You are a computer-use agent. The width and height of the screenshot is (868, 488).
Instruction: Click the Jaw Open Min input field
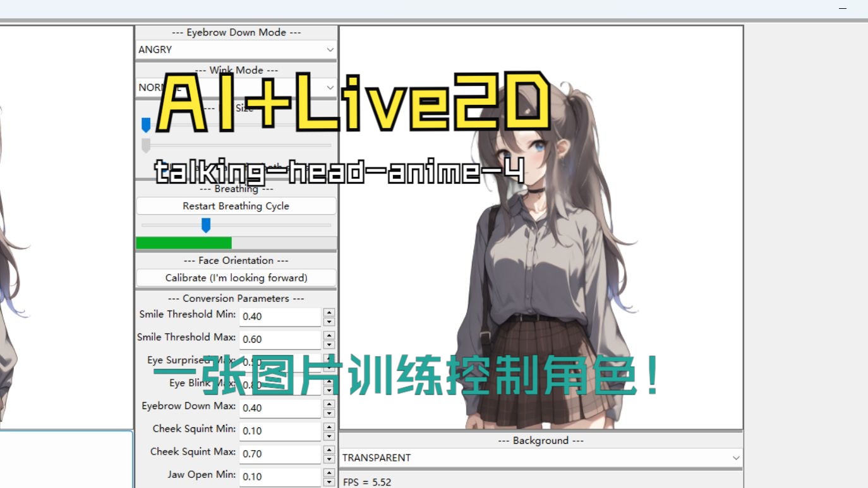tap(280, 477)
